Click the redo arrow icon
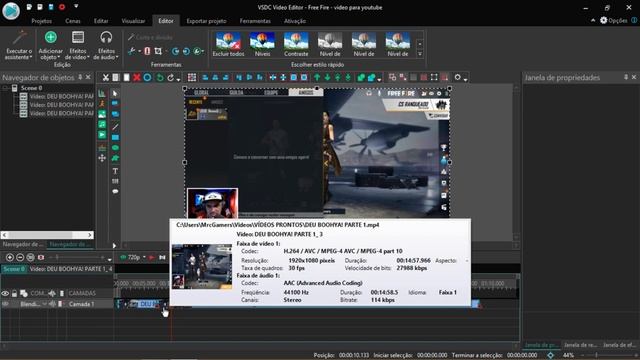Screen dimensions: 640x360 tap(170, 78)
